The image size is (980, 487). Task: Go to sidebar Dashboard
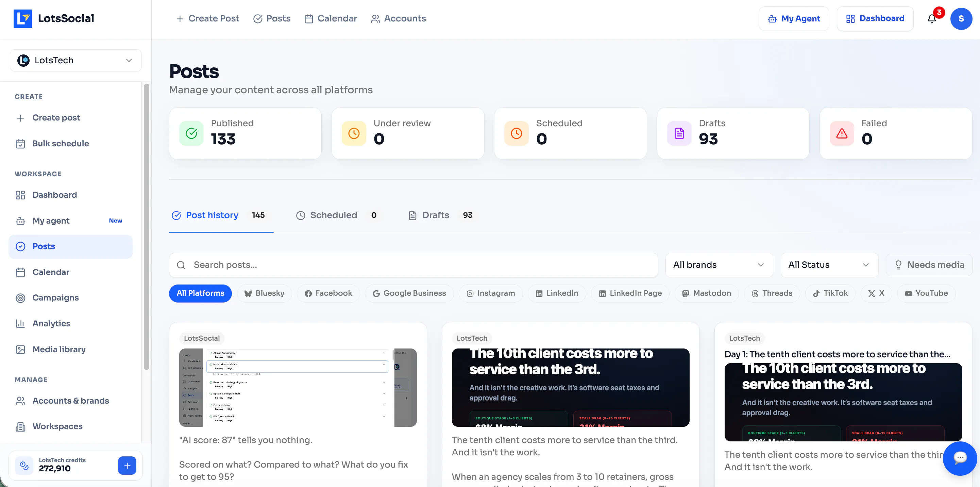pyautogui.click(x=70, y=195)
